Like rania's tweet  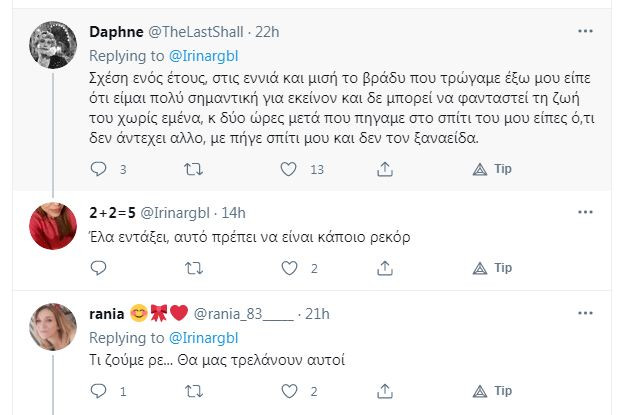click(x=290, y=391)
